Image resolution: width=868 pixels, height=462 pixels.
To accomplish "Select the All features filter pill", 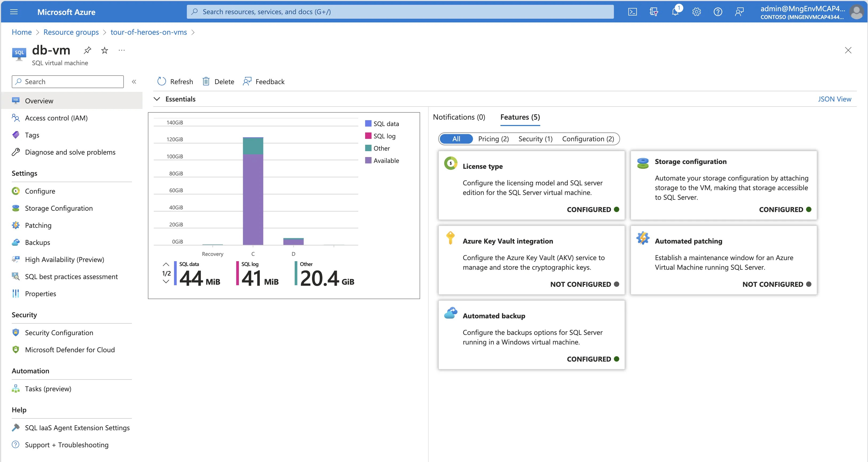I will [456, 139].
